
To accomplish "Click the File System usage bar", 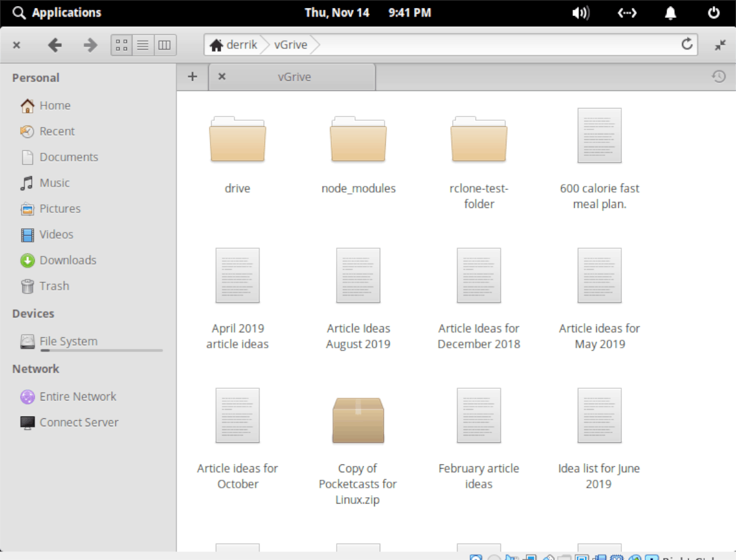I will click(102, 350).
